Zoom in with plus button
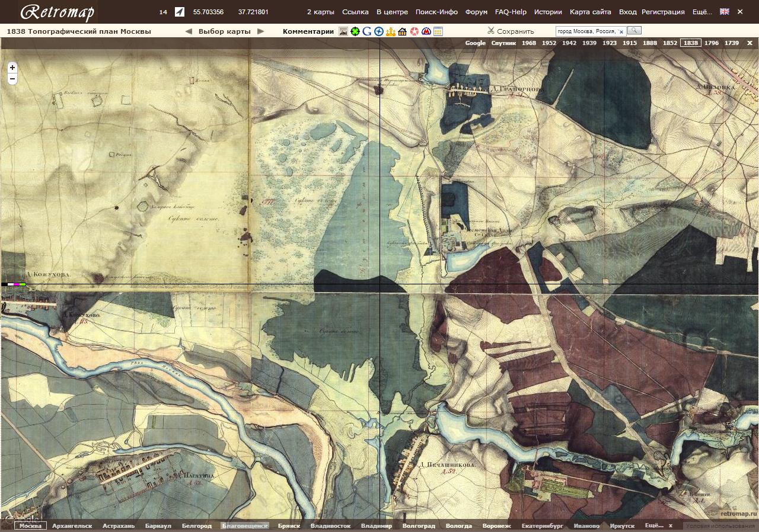The image size is (759, 532). [x=12, y=68]
